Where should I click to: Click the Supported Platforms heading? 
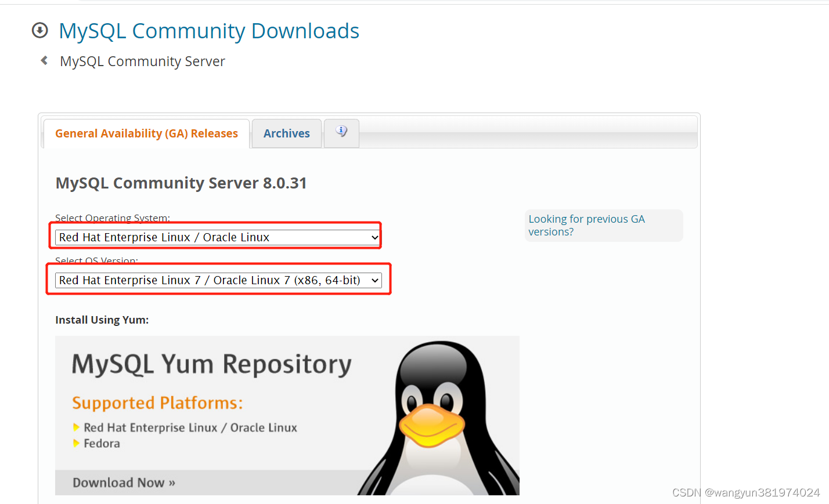tap(157, 403)
